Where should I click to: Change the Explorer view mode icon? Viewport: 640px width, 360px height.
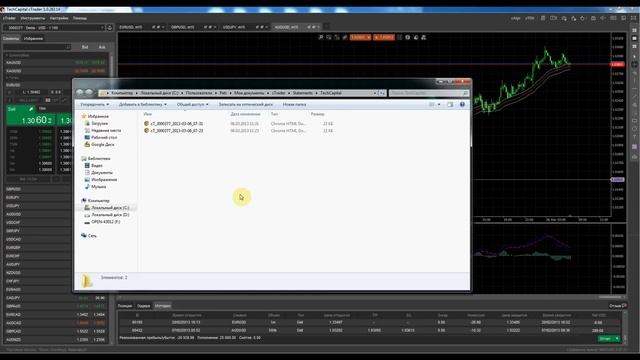tap(432, 104)
